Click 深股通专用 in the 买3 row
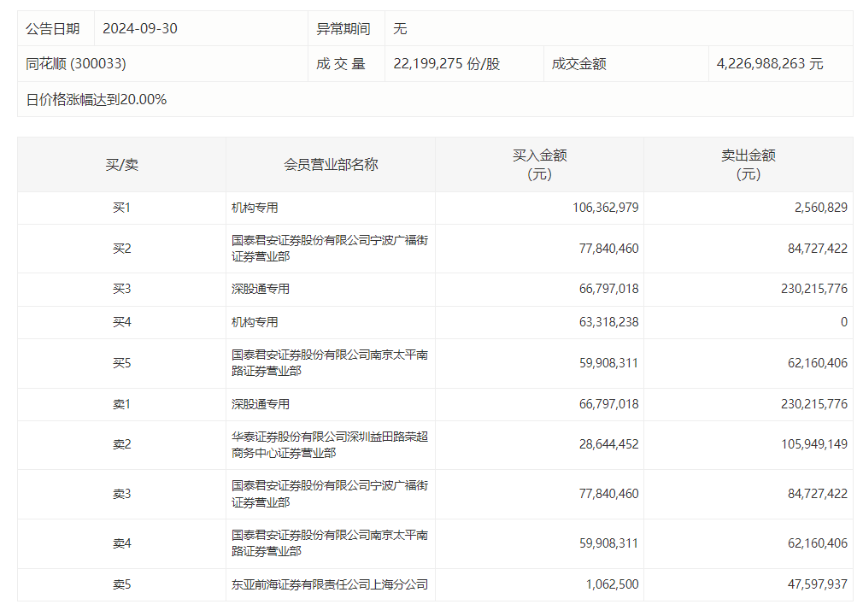 pos(261,289)
